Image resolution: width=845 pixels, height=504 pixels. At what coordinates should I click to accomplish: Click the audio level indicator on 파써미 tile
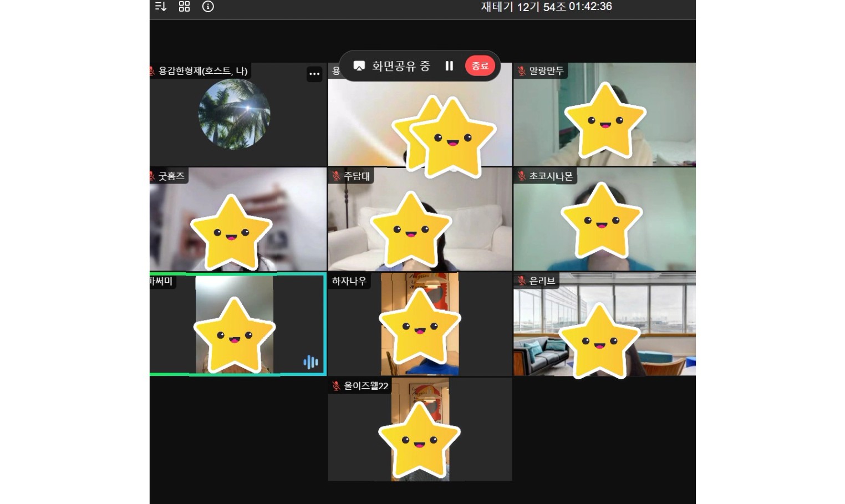point(310,362)
